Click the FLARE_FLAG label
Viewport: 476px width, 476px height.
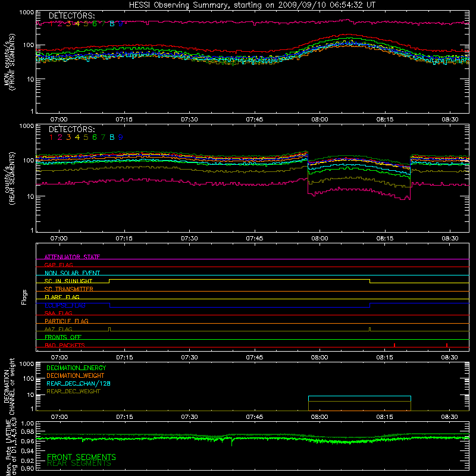click(62, 297)
